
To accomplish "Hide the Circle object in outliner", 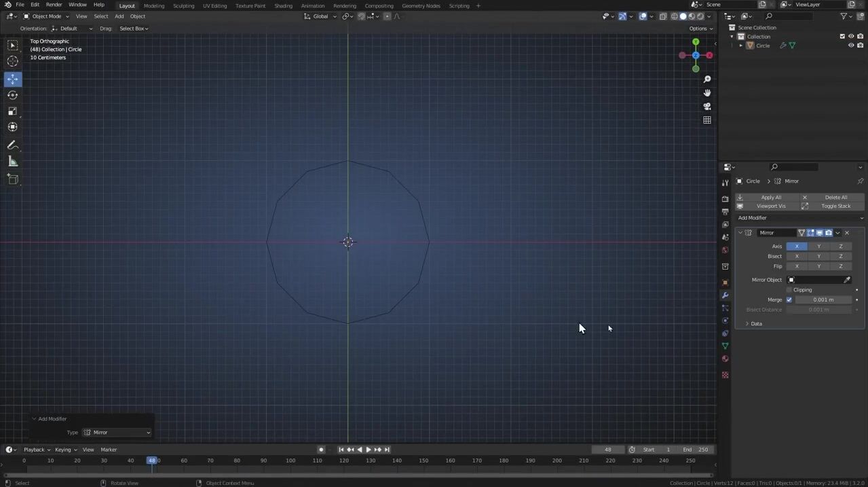I will (851, 46).
